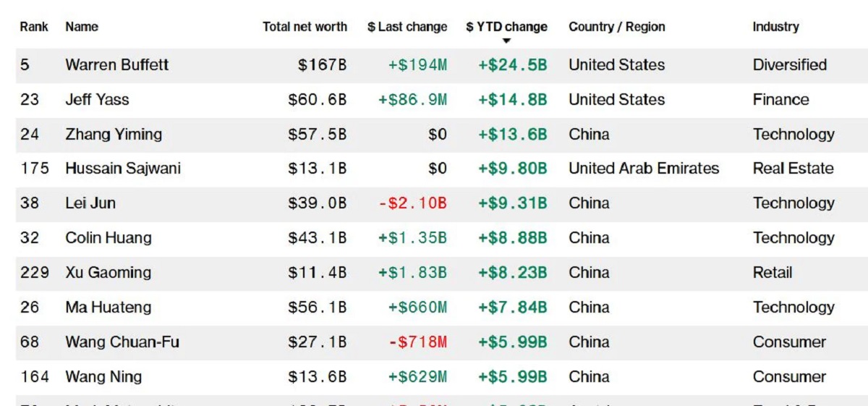Click Warren Buffett's $167B net worth
868x406 pixels.
(322, 65)
